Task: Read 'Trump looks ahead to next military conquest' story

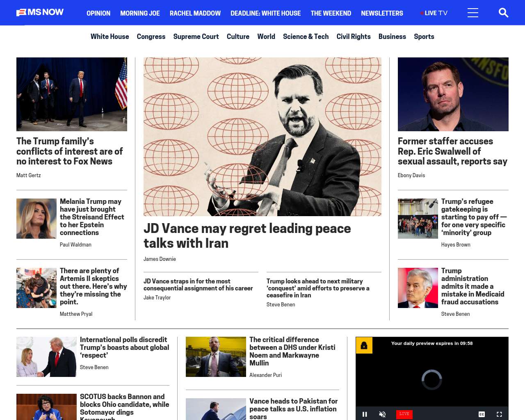Action: click(318, 288)
